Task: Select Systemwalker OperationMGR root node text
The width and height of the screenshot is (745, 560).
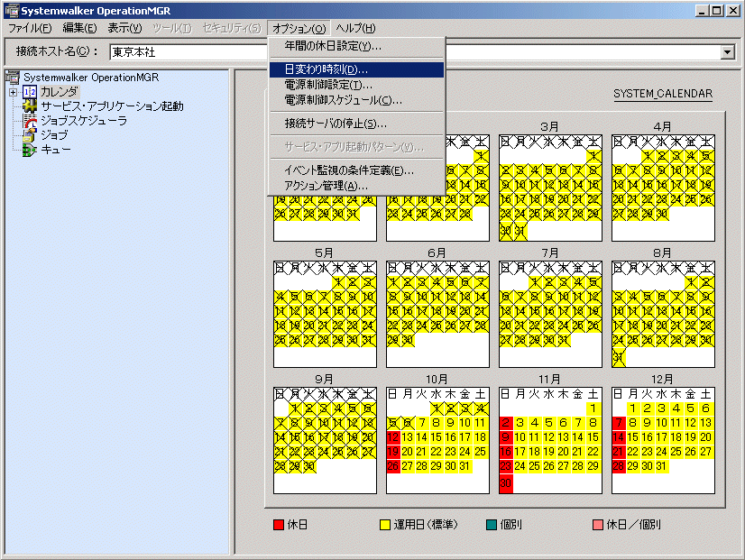Action: [91, 77]
